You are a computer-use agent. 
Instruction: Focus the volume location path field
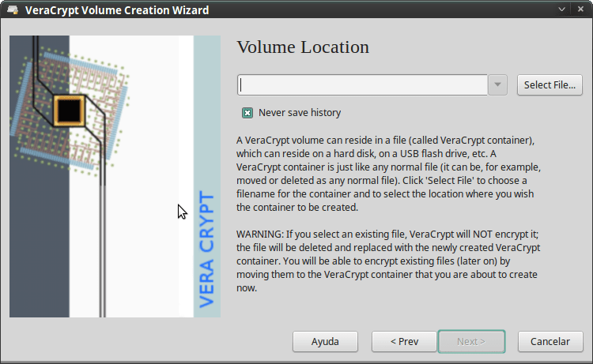[x=362, y=85]
